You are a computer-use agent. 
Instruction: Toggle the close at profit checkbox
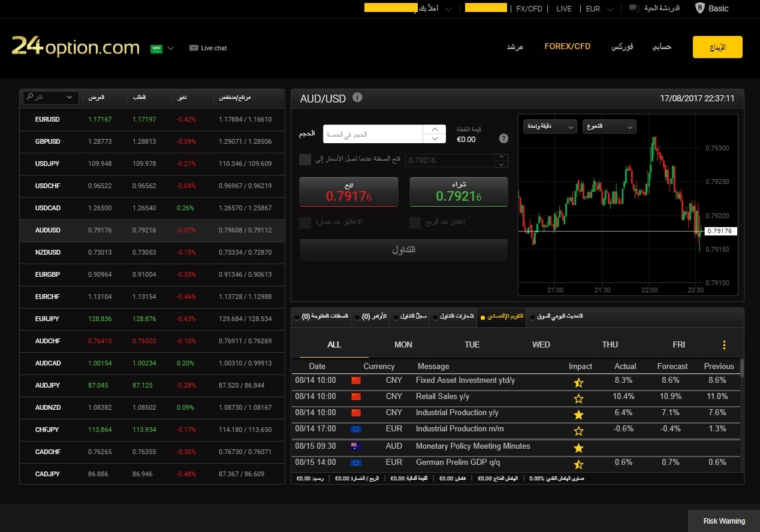click(415, 223)
